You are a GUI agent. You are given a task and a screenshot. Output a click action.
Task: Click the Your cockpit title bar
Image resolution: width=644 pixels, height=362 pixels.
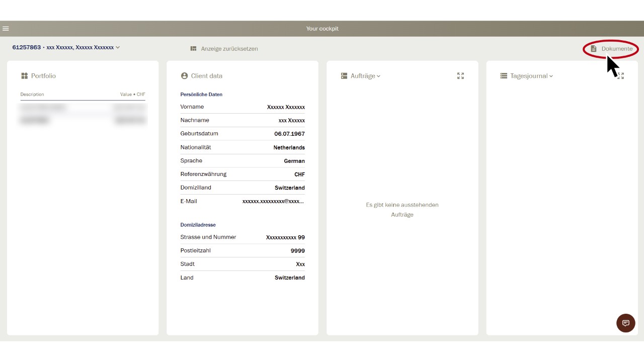click(x=322, y=29)
